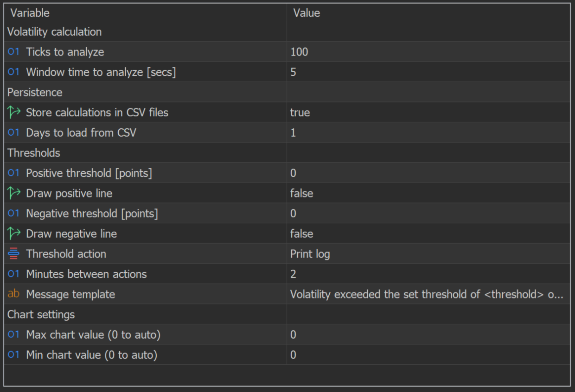Click the Message template value text
This screenshot has height=392, width=575.
(x=427, y=294)
